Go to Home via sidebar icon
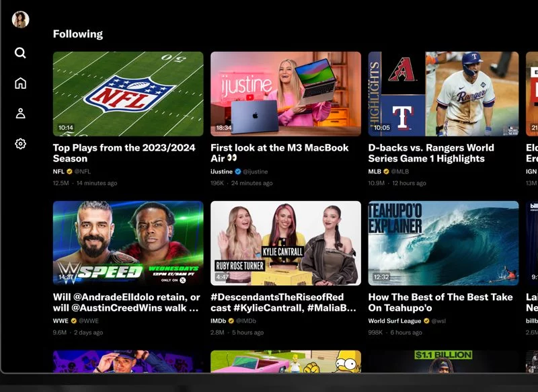 click(x=20, y=83)
